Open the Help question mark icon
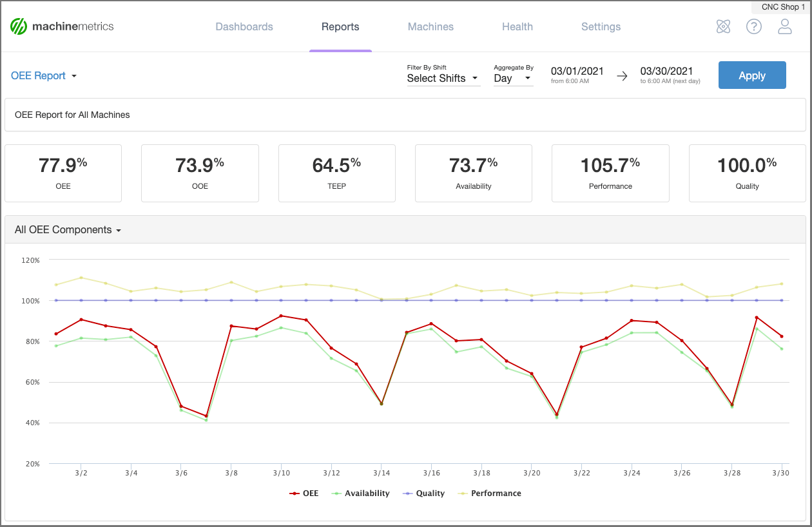The image size is (812, 527). coord(754,26)
